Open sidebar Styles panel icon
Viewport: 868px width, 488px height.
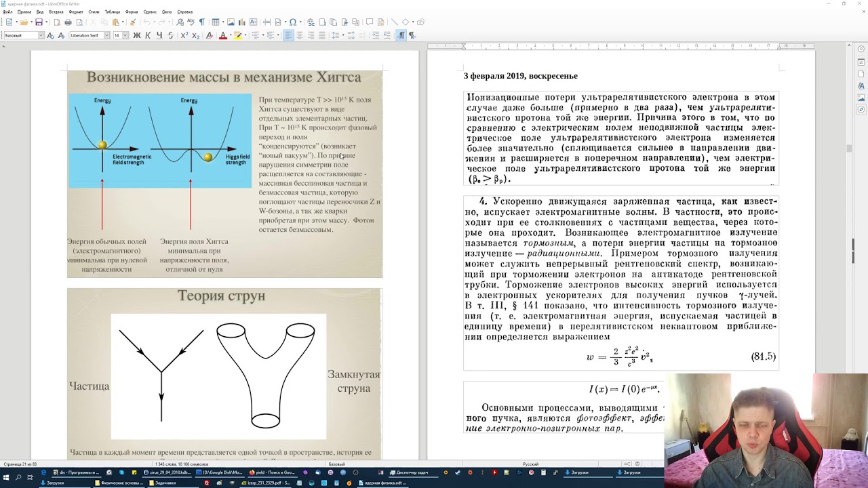861,86
